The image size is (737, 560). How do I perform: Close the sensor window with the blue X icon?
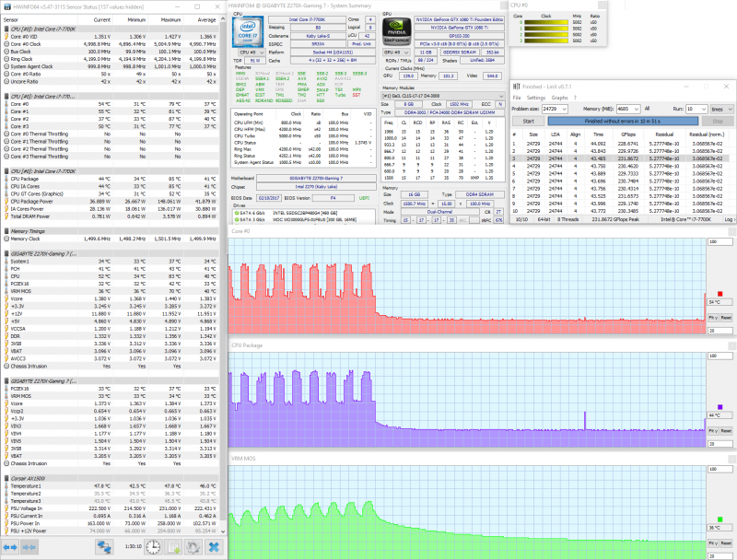214,547
